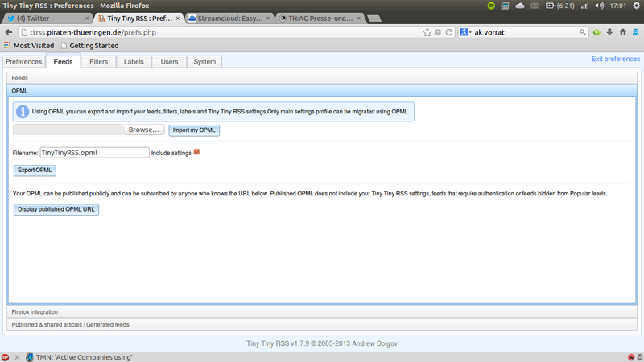Open the Downloads arrow in toolbar
Screen dimensions: 644x362
(609, 32)
